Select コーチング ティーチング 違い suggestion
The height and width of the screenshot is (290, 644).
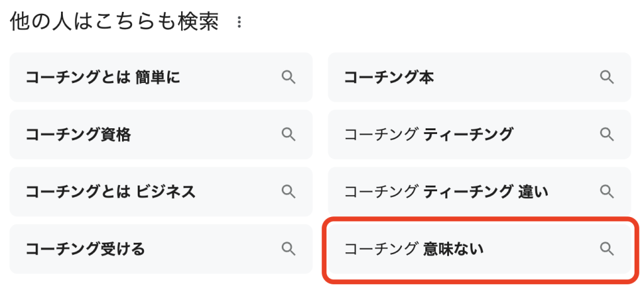[x=446, y=191]
